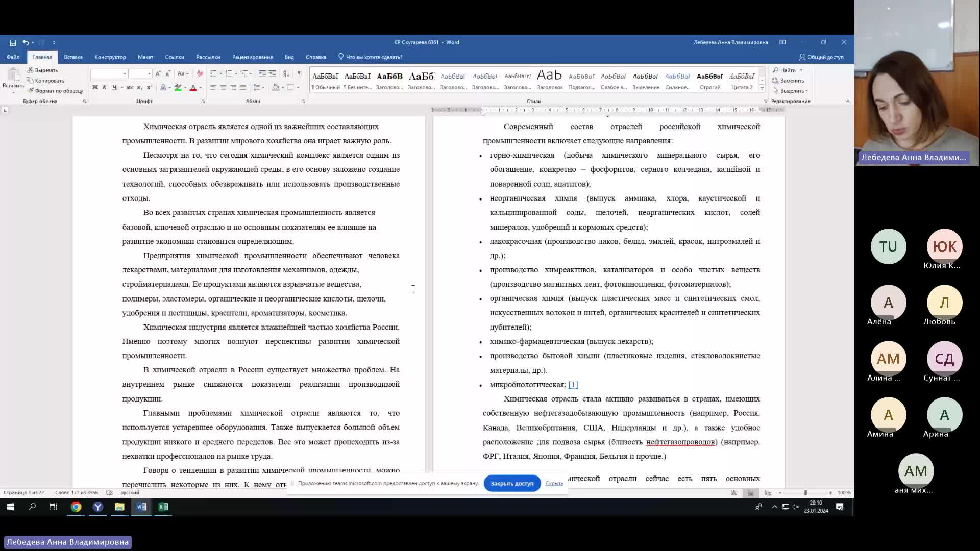Click the Скрыть link
The image size is (980, 551).
pos(554,483)
